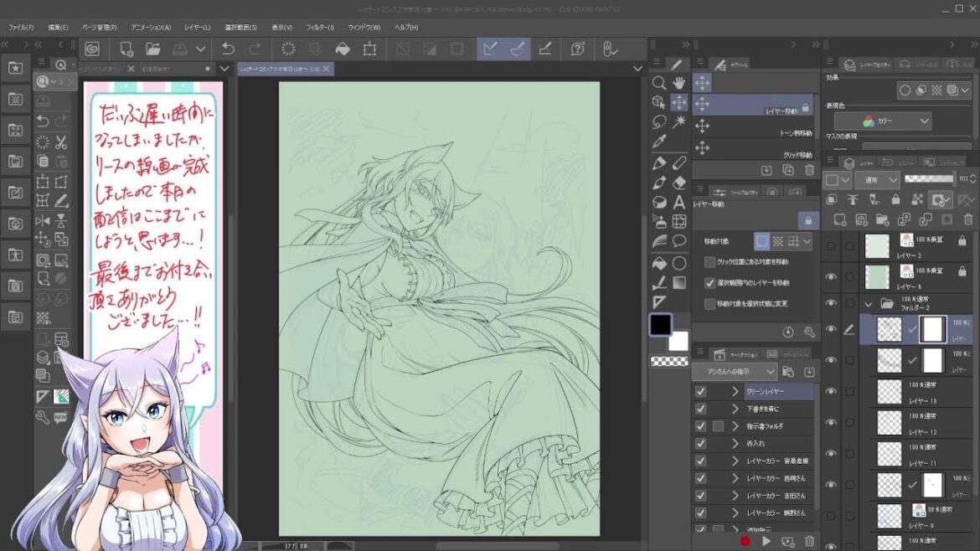Viewport: 980px width, 551px height.
Task: Pick the Text tool
Action: (679, 202)
